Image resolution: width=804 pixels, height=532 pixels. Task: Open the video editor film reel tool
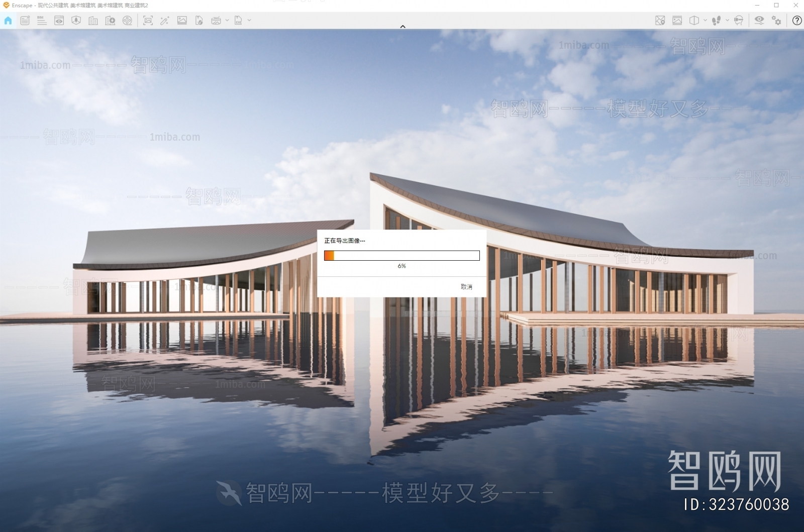point(128,21)
